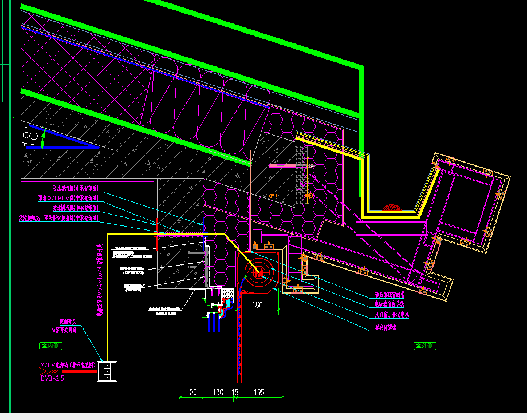This screenshot has height=420, width=527.
Task: Select the red circular tubular motor symbol
Action: (x=258, y=272)
